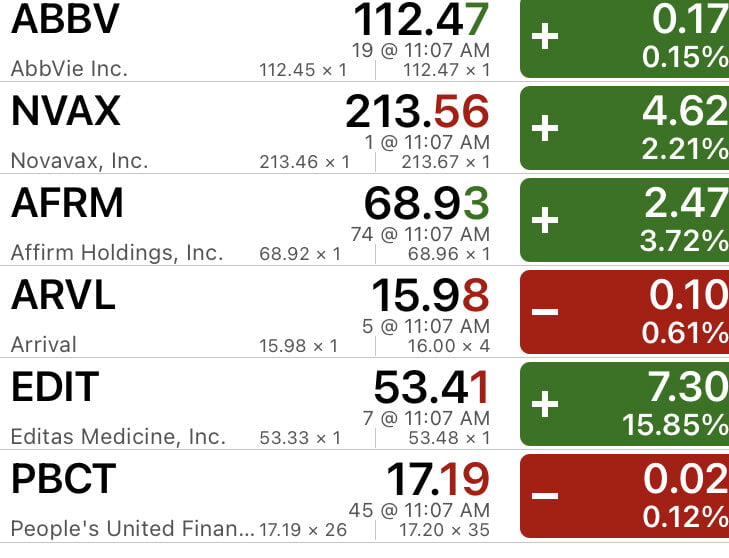Click the plus sign on NVAX's green badge
This screenshot has width=729, height=558.
click(x=545, y=128)
